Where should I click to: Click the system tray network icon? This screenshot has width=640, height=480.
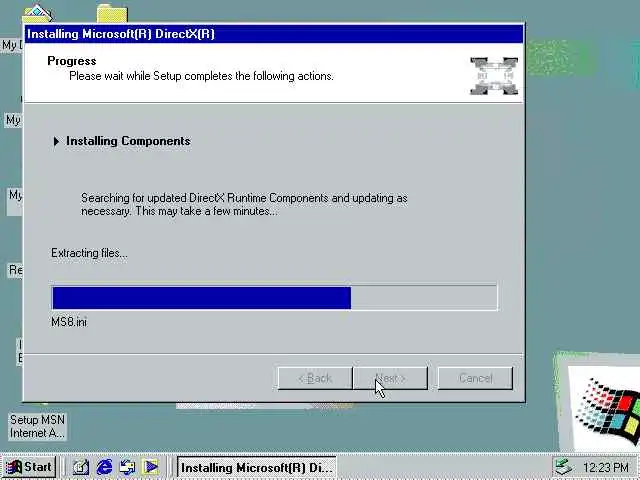(565, 467)
